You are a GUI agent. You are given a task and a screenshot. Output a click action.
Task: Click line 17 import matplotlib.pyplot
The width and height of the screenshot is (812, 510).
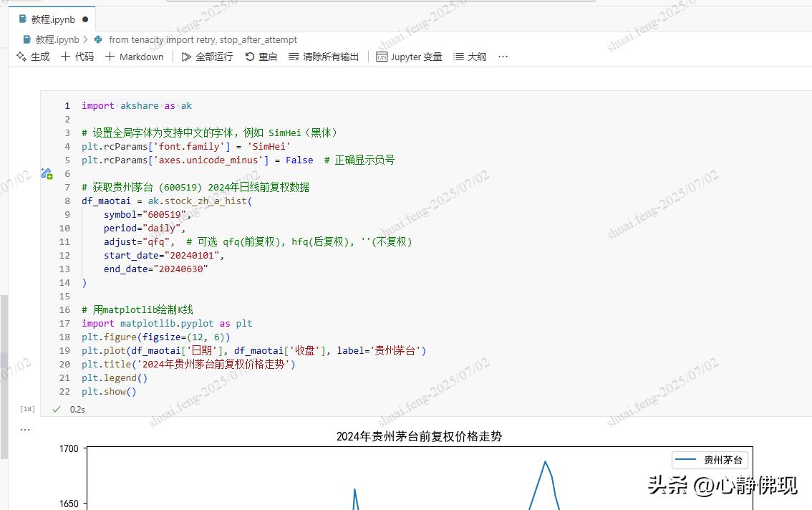pyautogui.click(x=167, y=324)
